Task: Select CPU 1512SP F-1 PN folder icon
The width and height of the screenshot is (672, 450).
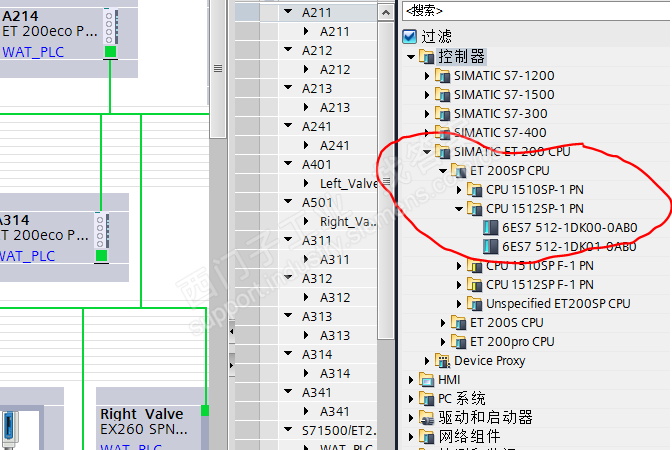Action: [474, 285]
